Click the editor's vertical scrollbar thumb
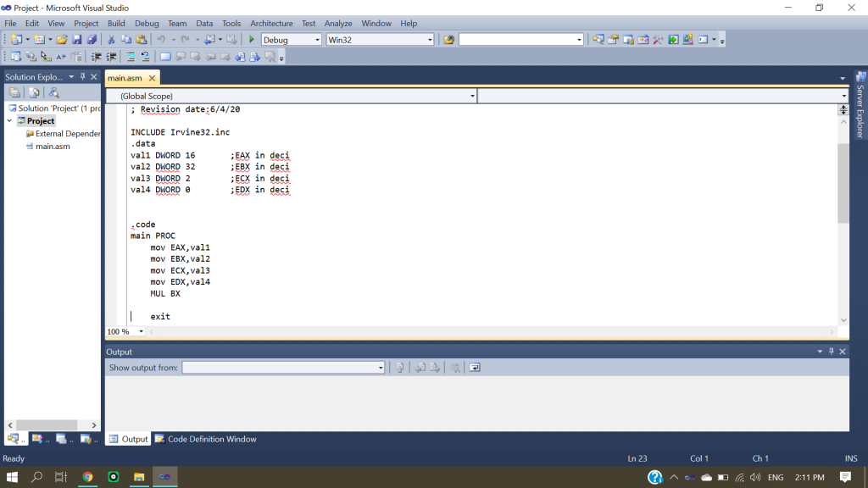868x488 pixels. (x=843, y=182)
